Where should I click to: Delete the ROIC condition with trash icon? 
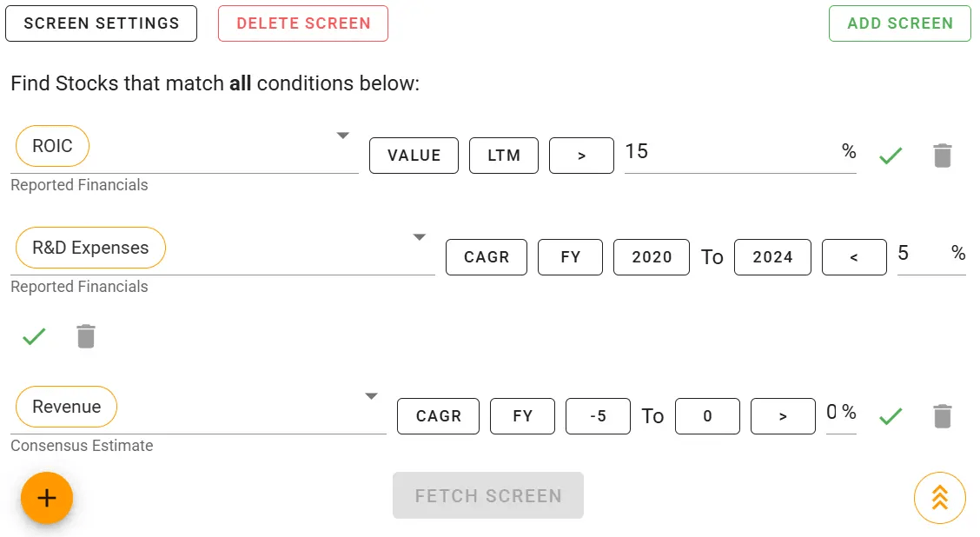pyautogui.click(x=942, y=156)
